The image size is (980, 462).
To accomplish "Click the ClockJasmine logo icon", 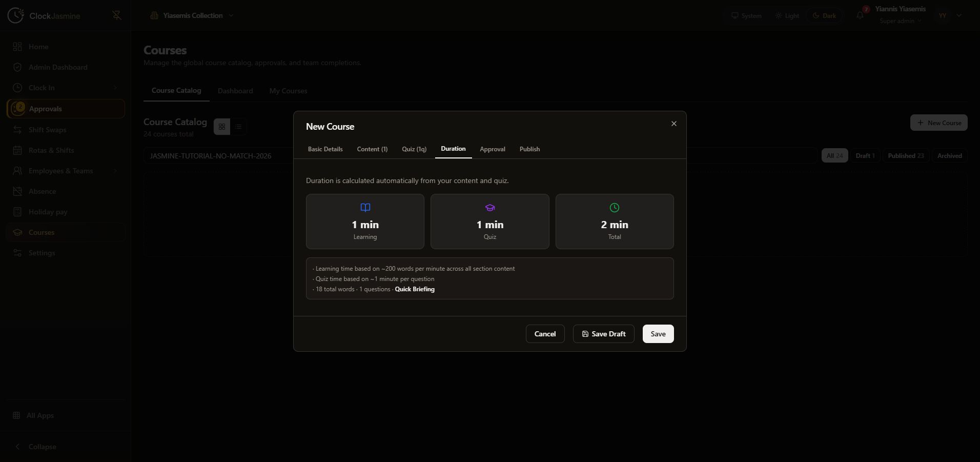I will pyautogui.click(x=15, y=15).
